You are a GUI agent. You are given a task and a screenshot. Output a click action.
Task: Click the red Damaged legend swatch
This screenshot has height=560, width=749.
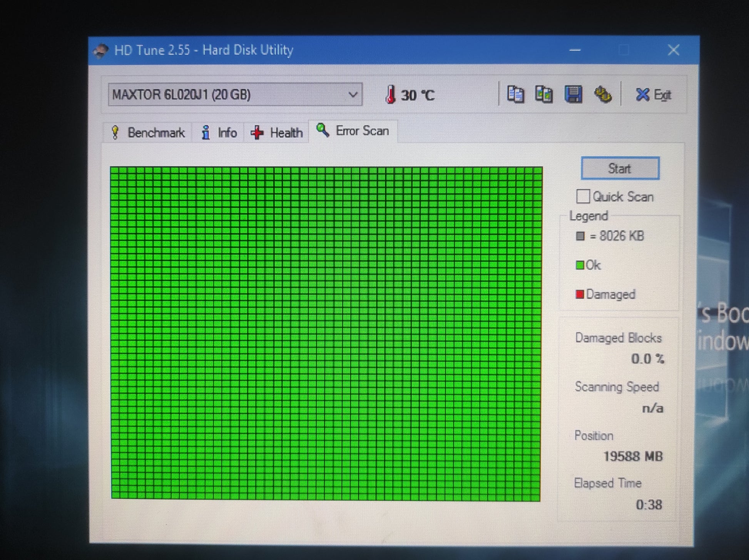(x=580, y=295)
